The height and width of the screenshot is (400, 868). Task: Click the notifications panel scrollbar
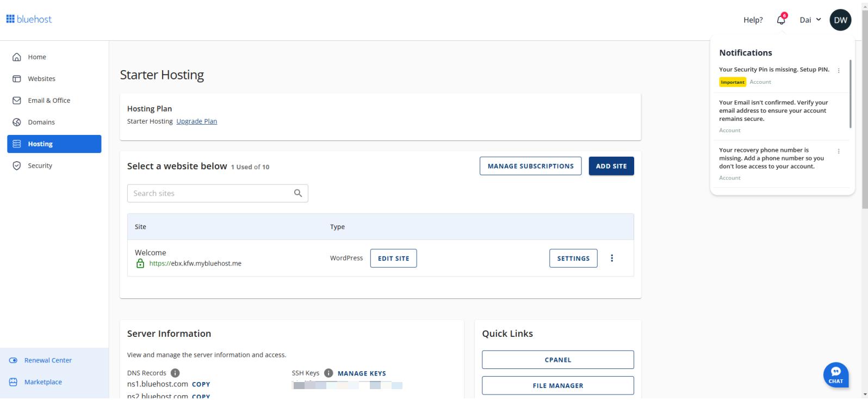coord(850,94)
